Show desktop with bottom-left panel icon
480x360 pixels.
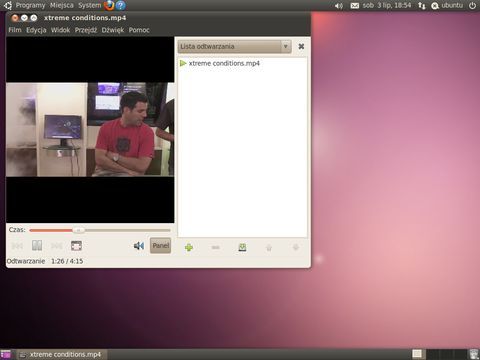pyautogui.click(x=6, y=354)
